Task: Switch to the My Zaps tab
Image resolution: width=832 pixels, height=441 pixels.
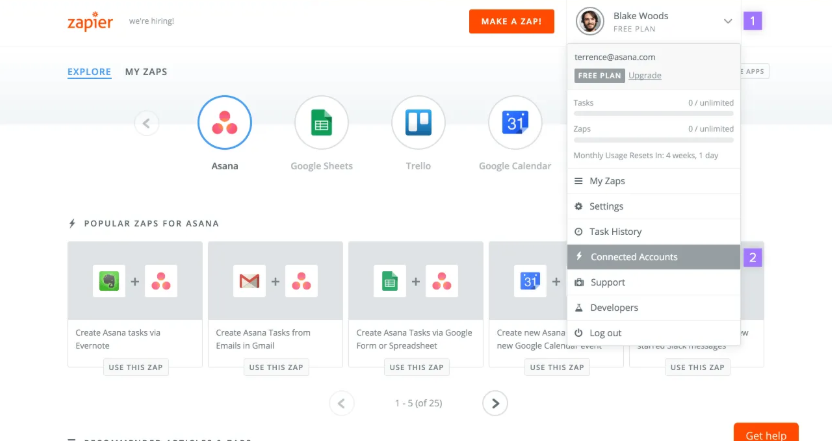Action: pos(146,72)
